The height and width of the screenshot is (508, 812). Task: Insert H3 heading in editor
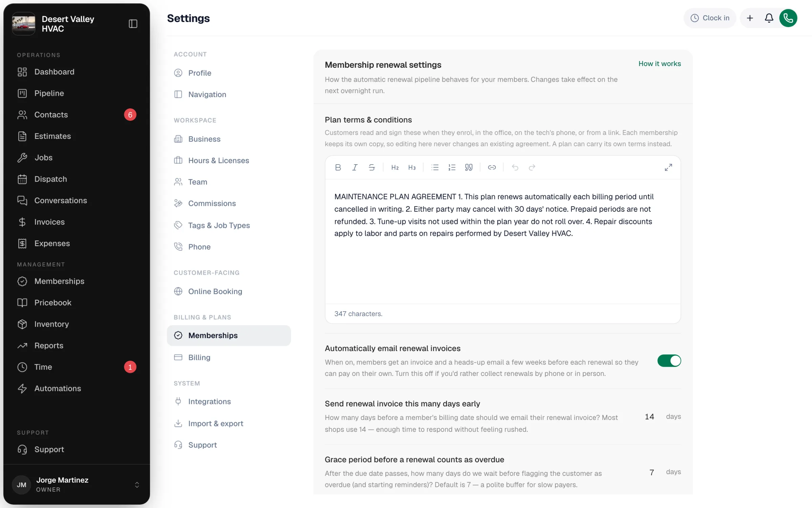coord(412,167)
